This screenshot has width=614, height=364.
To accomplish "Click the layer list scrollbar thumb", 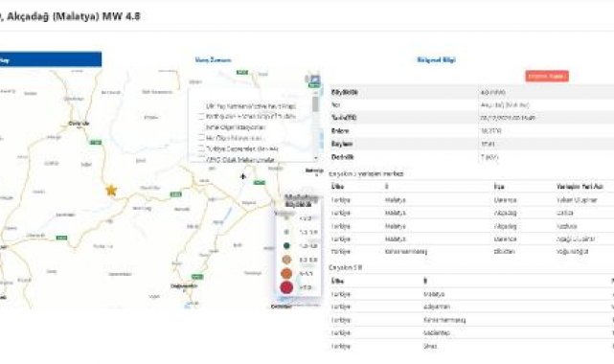I will click(315, 104).
